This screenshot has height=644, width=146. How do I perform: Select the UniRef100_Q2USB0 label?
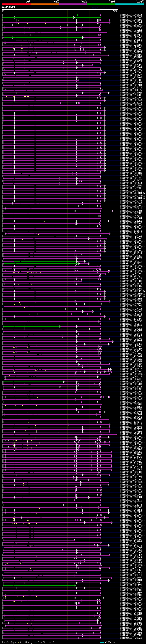click(x=131, y=45)
